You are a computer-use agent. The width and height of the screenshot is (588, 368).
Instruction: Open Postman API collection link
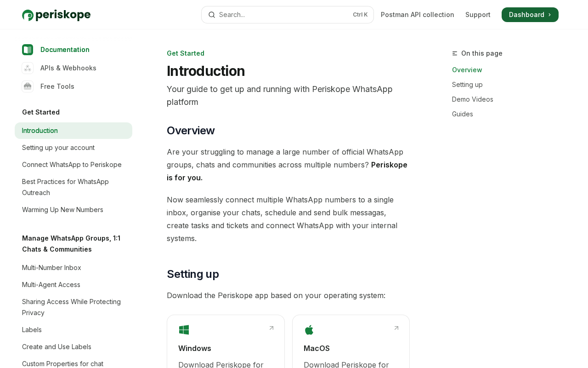417,15
